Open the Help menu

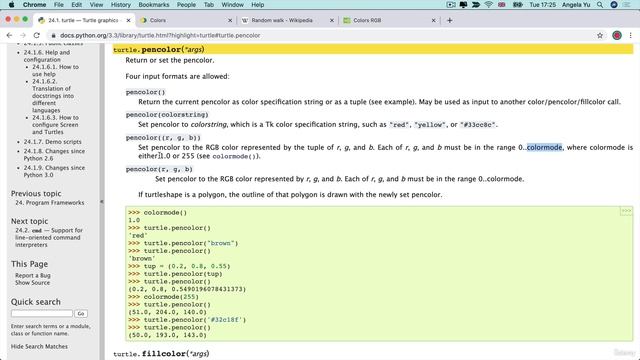click(258, 5)
